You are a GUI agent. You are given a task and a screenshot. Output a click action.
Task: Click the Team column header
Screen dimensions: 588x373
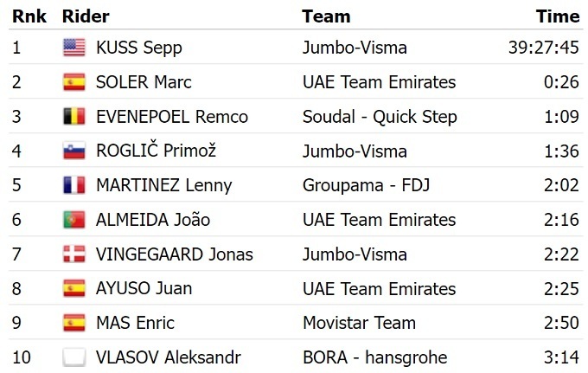326,16
